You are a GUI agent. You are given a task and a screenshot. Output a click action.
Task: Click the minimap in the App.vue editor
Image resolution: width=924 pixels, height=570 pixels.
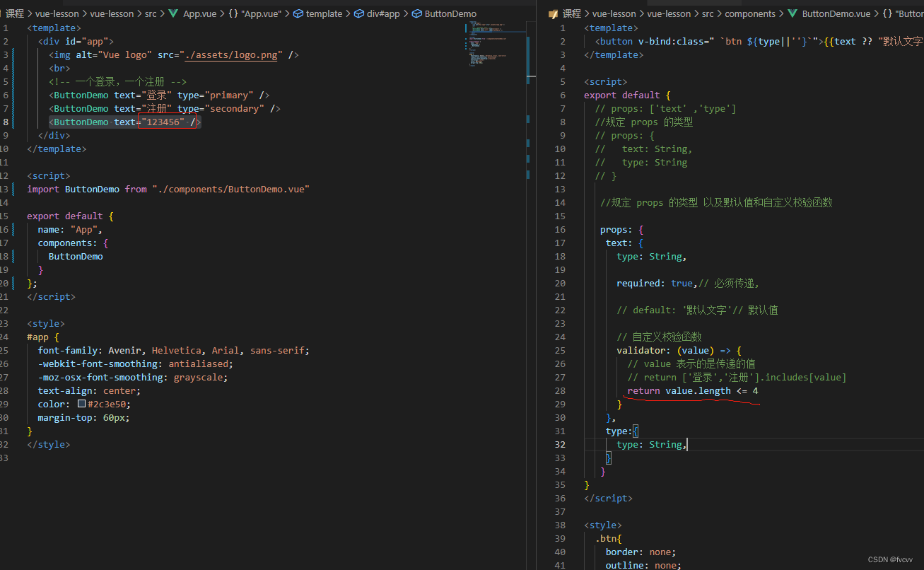[495, 45]
